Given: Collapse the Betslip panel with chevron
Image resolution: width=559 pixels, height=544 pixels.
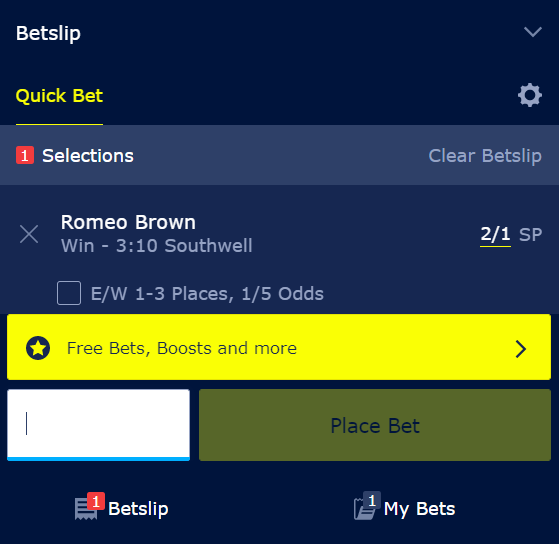Looking at the screenshot, I should pyautogui.click(x=533, y=32).
